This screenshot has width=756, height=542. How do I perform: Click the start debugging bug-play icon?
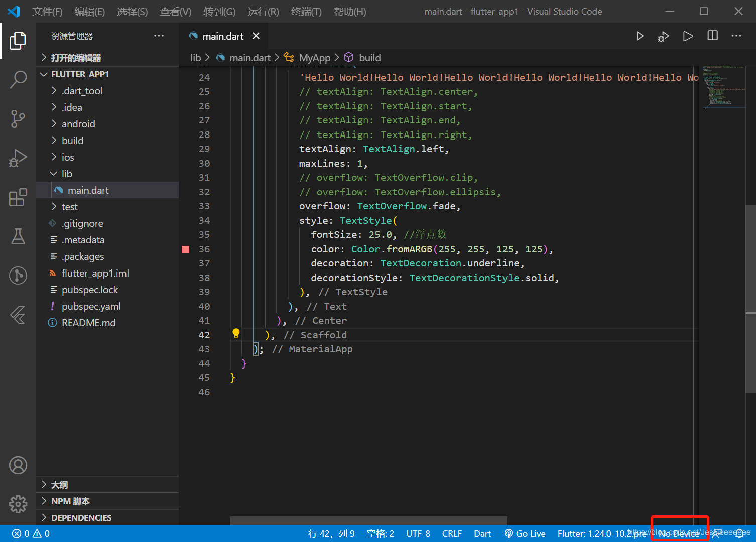[664, 36]
